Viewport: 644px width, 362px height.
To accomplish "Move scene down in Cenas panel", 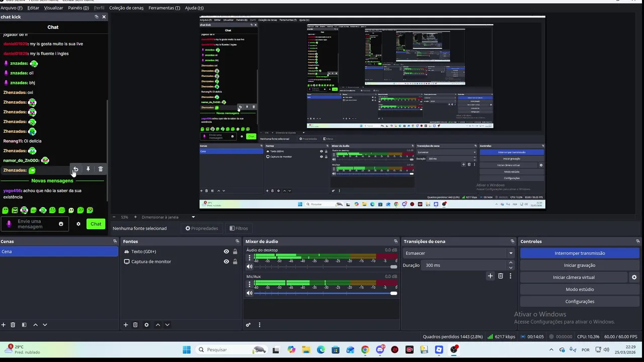I will 45,325.
